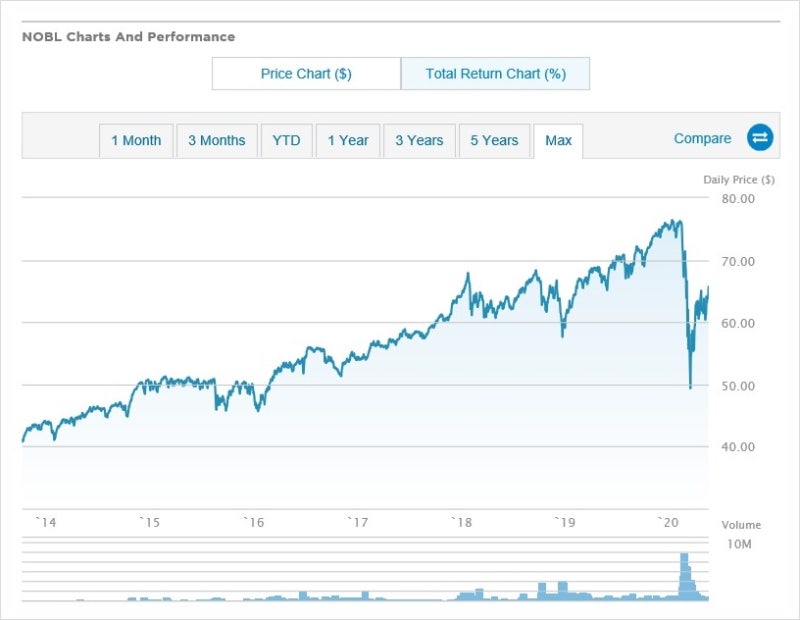Switch chart to YTD view
This screenshot has width=800, height=620.
[287, 140]
